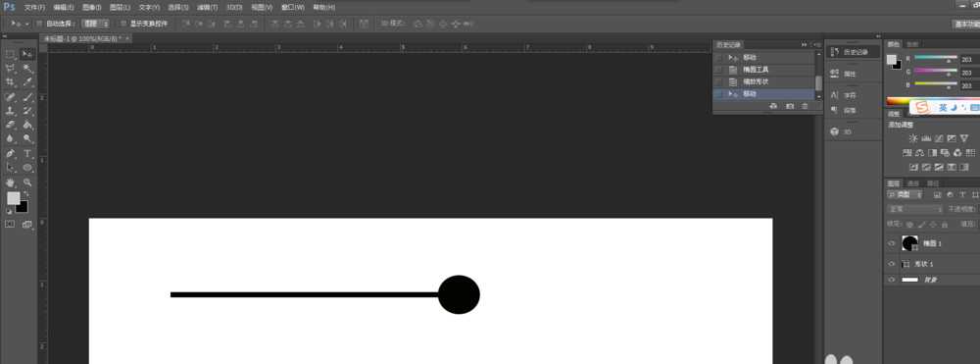The height and width of the screenshot is (364, 980).
Task: Toggle the Auto-Select checkbox in options bar
Action: coord(39,24)
